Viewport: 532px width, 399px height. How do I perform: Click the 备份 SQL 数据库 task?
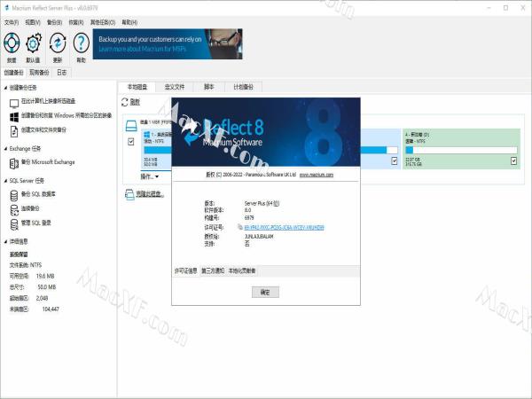38,194
